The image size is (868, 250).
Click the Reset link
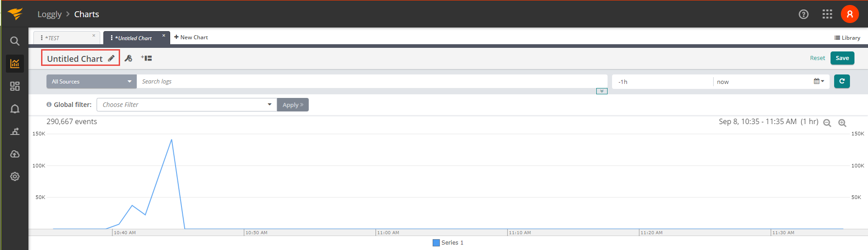click(817, 58)
